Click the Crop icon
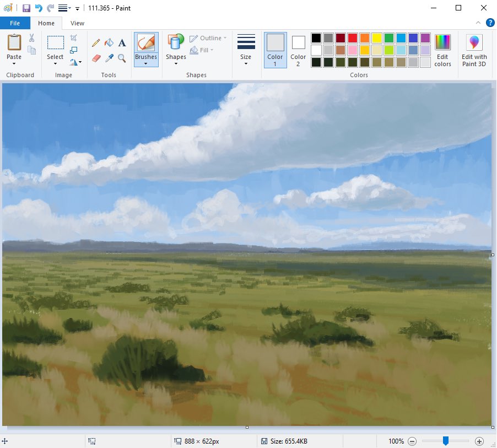The height and width of the screenshot is (448, 497). click(x=73, y=37)
